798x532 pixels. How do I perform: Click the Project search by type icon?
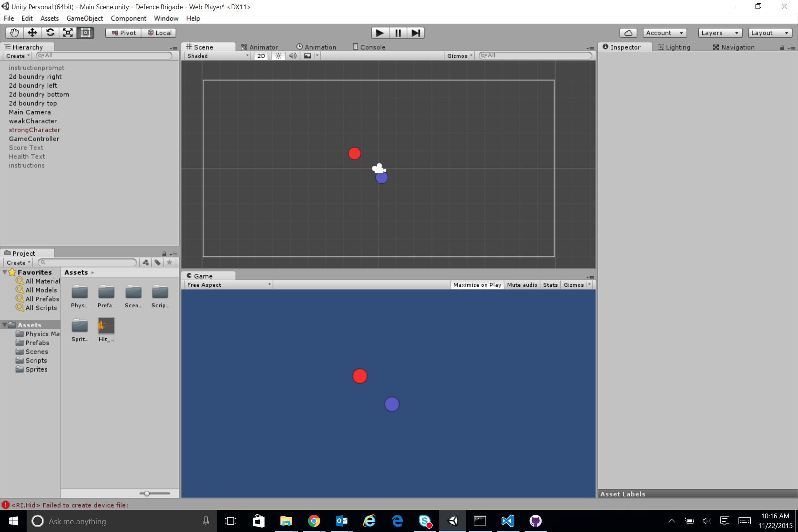[x=146, y=263]
